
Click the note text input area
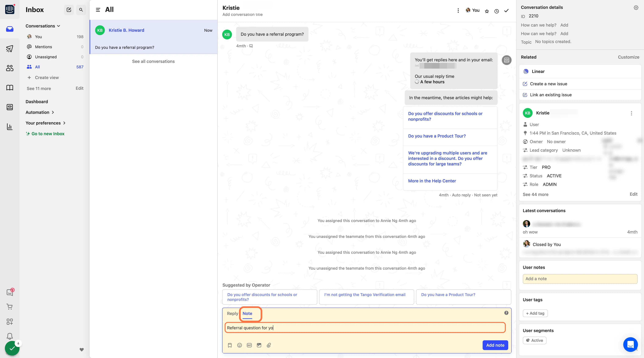[x=365, y=328]
